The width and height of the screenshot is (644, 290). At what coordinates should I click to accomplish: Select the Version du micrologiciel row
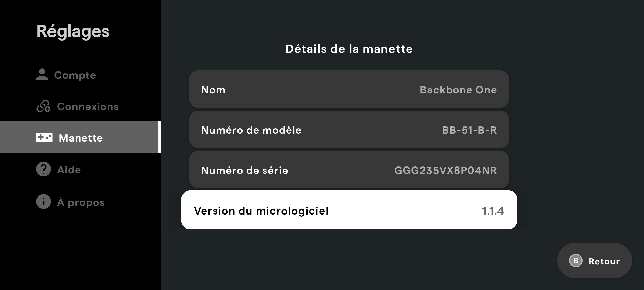coord(349,209)
